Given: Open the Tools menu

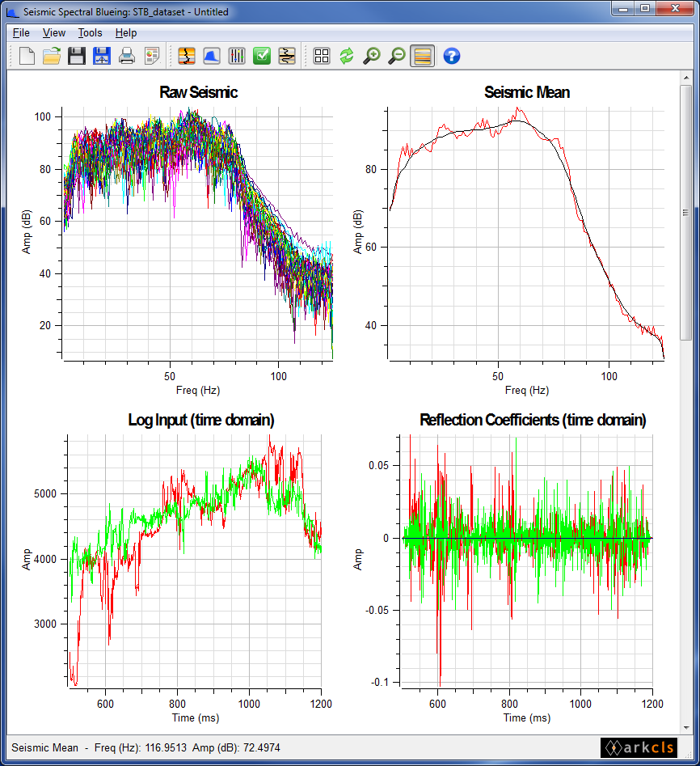Looking at the screenshot, I should tap(90, 33).
